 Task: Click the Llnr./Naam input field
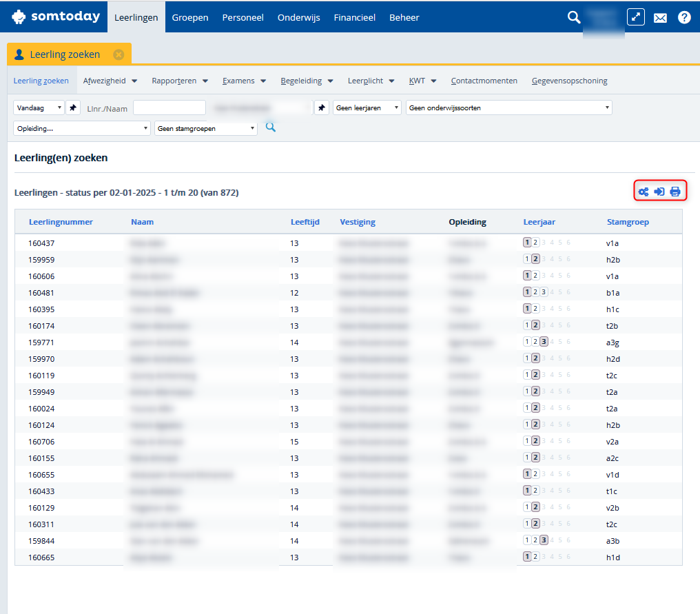tap(169, 108)
